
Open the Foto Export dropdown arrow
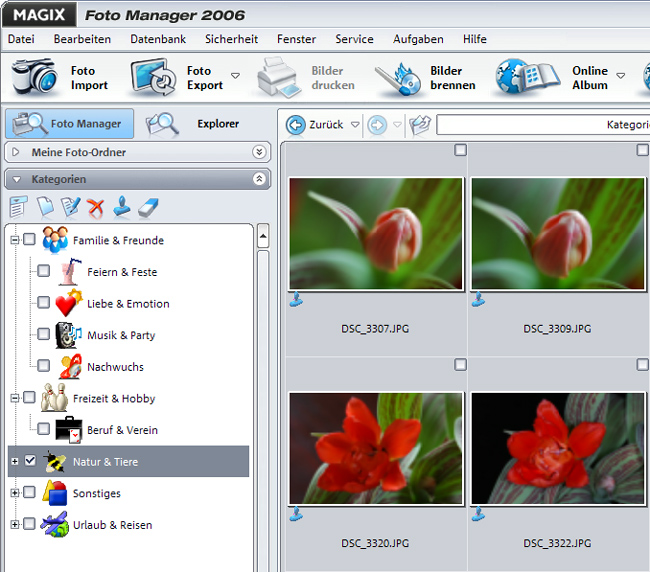click(236, 76)
